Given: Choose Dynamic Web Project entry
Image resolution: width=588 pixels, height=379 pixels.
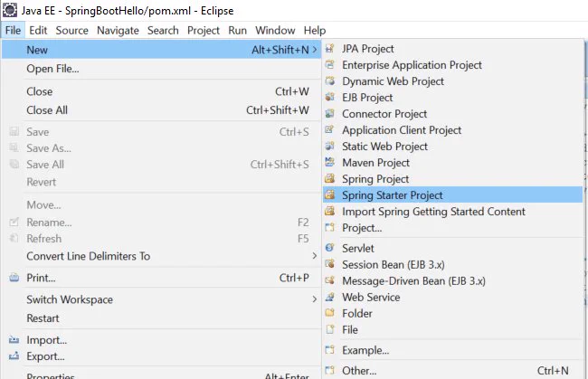Looking at the screenshot, I should (x=452, y=81).
